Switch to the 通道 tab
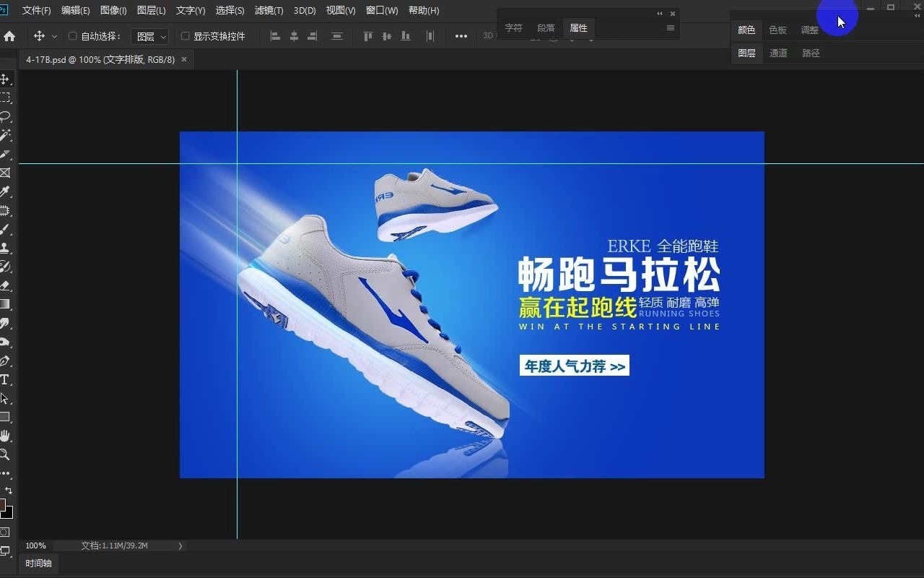 point(778,53)
